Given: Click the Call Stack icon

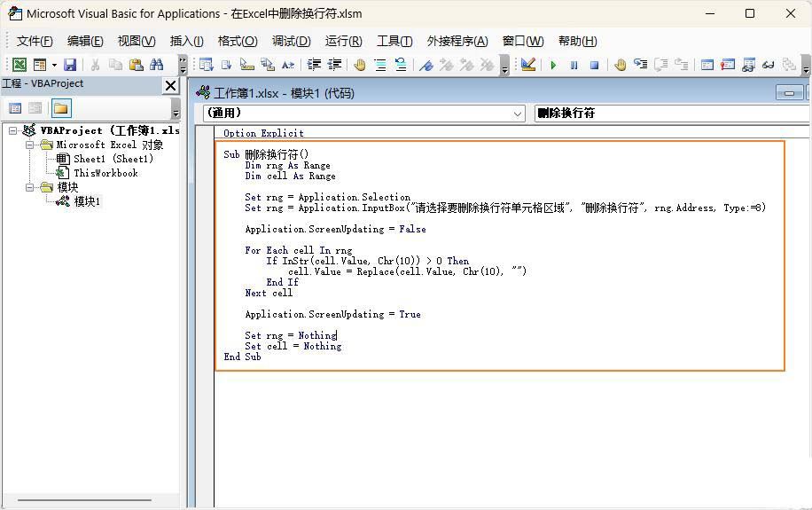Looking at the screenshot, I should [x=789, y=64].
